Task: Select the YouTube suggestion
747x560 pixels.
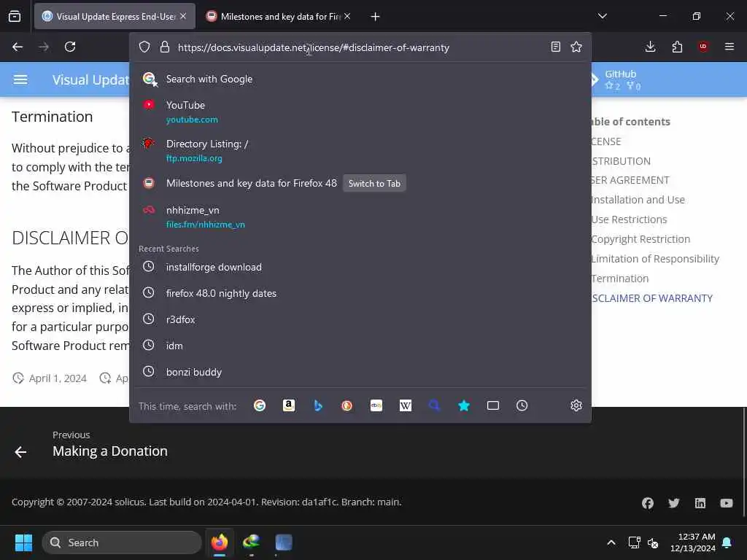Action: click(360, 112)
